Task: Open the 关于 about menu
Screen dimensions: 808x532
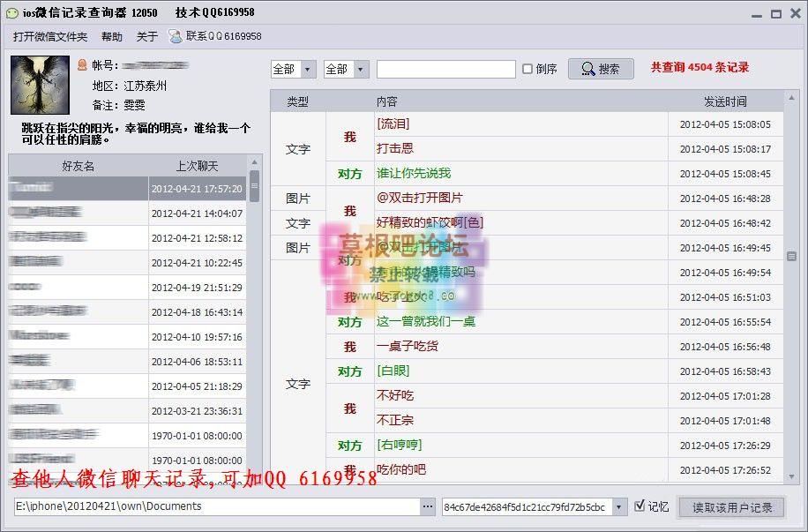Action: tap(147, 36)
